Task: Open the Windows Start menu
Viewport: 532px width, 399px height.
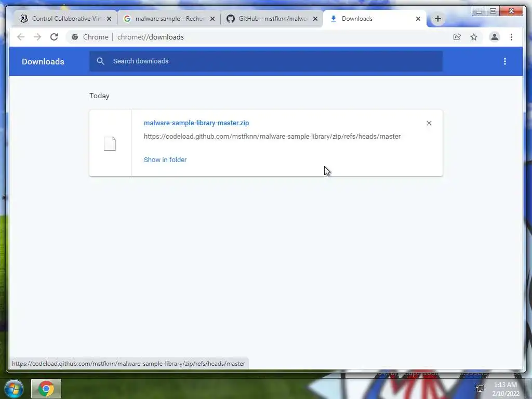Action: (x=14, y=389)
